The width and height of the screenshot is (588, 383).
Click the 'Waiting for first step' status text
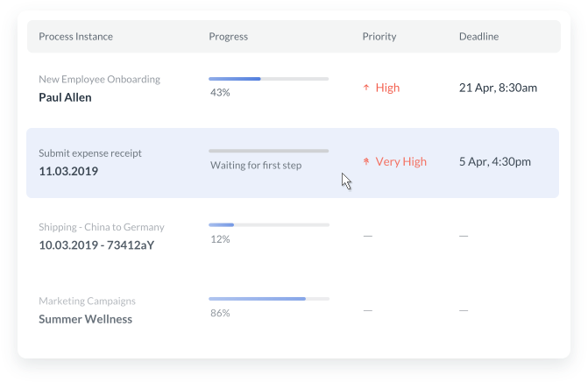[x=256, y=166]
